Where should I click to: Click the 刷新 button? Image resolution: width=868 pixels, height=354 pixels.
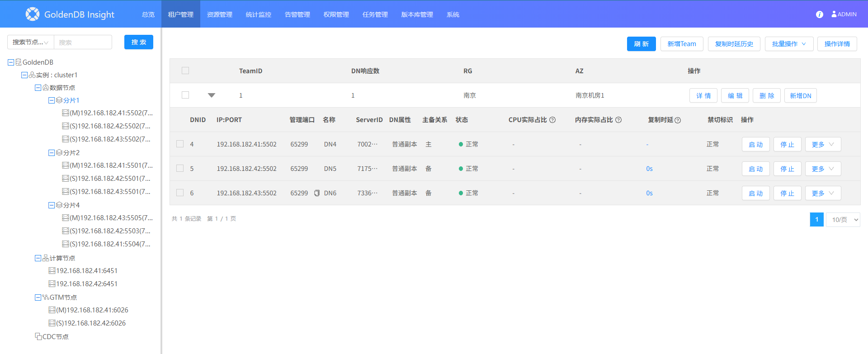tap(641, 44)
